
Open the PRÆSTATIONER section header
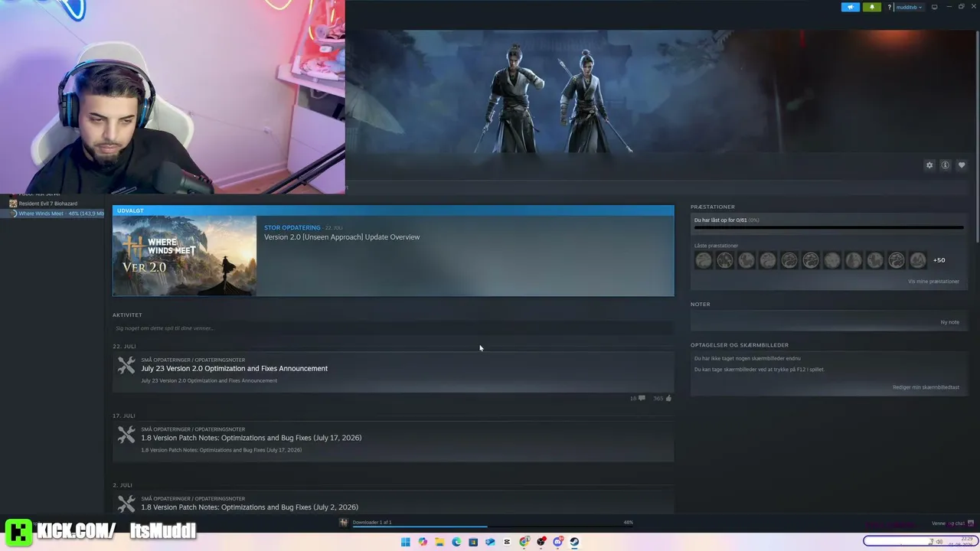point(712,207)
